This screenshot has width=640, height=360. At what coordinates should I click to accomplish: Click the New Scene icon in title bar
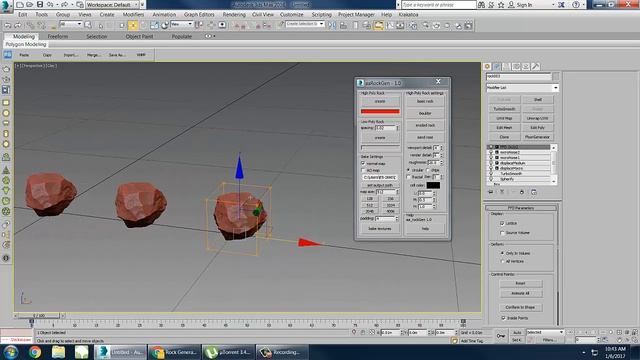20,4
